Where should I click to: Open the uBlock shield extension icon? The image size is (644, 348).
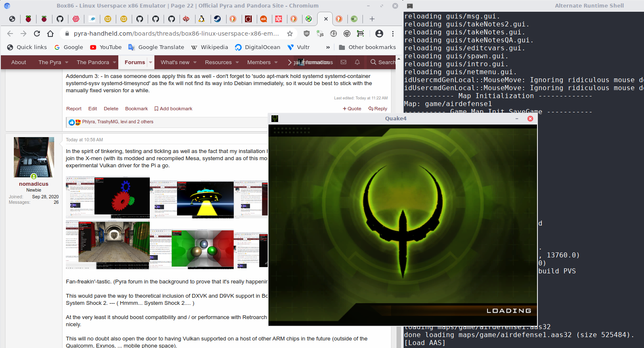point(307,34)
